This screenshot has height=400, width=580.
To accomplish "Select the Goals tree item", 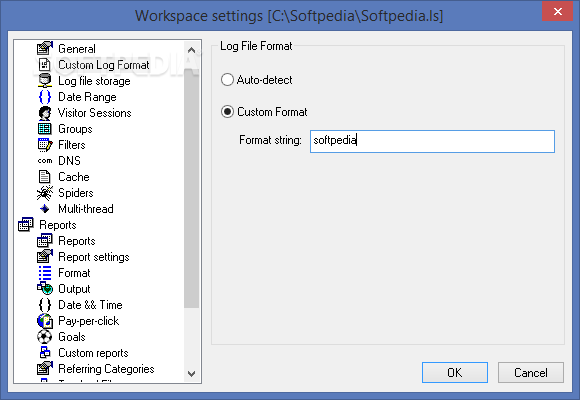I will 72,337.
